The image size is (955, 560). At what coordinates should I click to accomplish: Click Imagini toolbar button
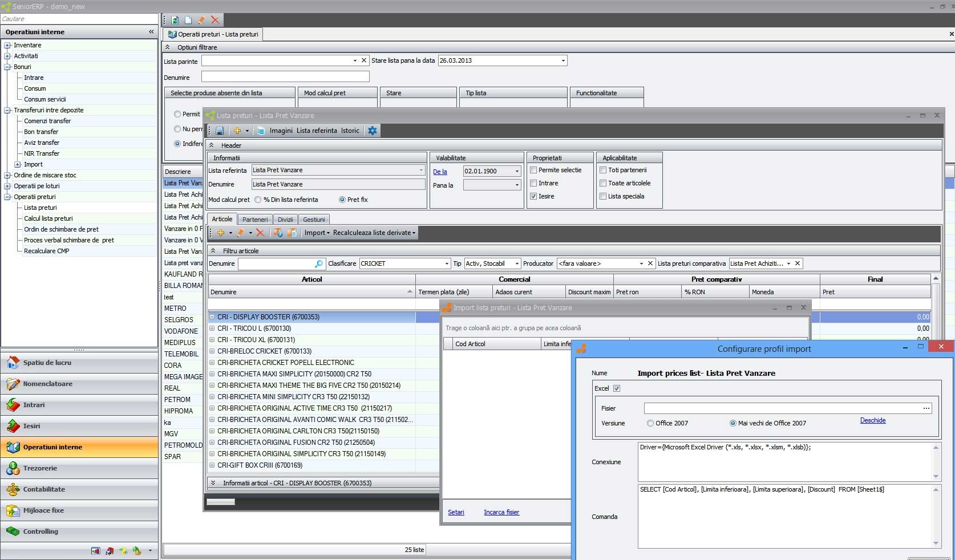pos(281,131)
